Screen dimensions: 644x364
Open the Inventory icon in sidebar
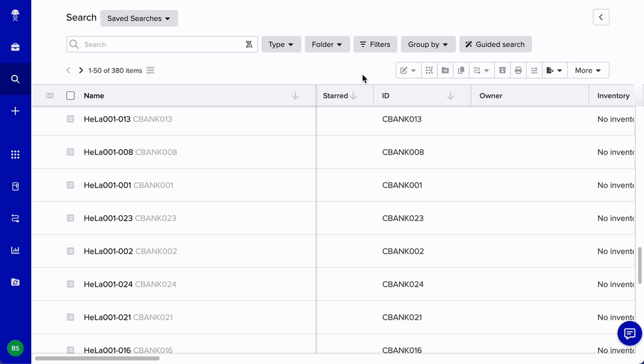[x=15, y=186]
